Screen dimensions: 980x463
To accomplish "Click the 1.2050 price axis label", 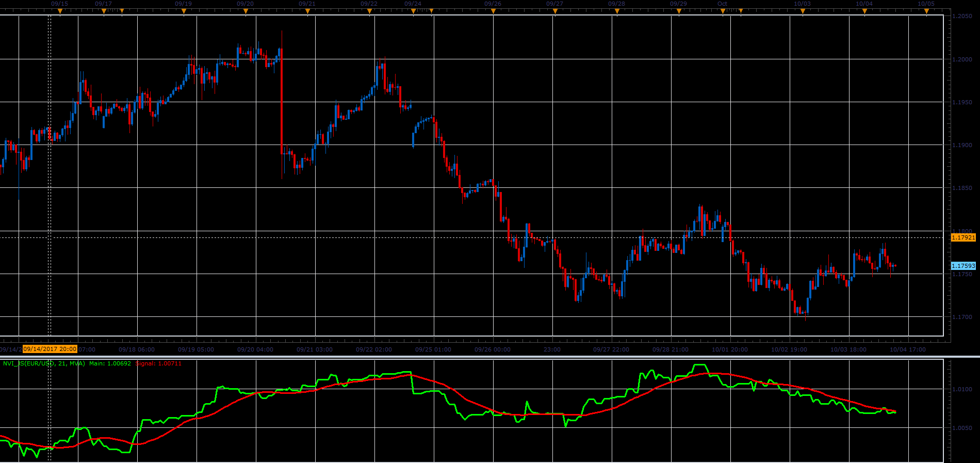I will [x=962, y=17].
